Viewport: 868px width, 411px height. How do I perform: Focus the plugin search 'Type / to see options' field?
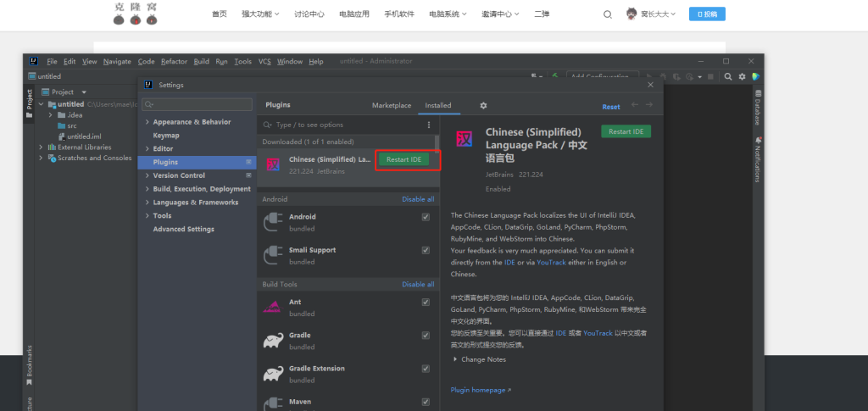coord(342,125)
